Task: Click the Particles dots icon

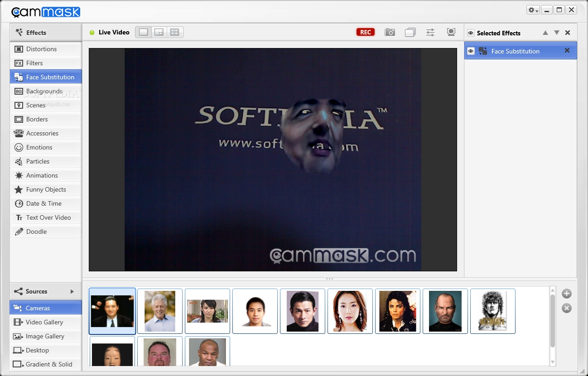Action: tap(19, 161)
